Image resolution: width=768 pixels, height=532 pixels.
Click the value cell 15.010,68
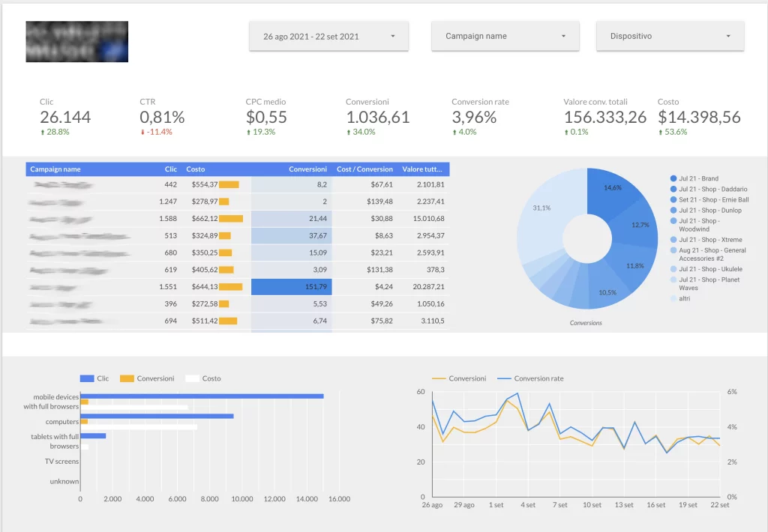click(x=428, y=218)
